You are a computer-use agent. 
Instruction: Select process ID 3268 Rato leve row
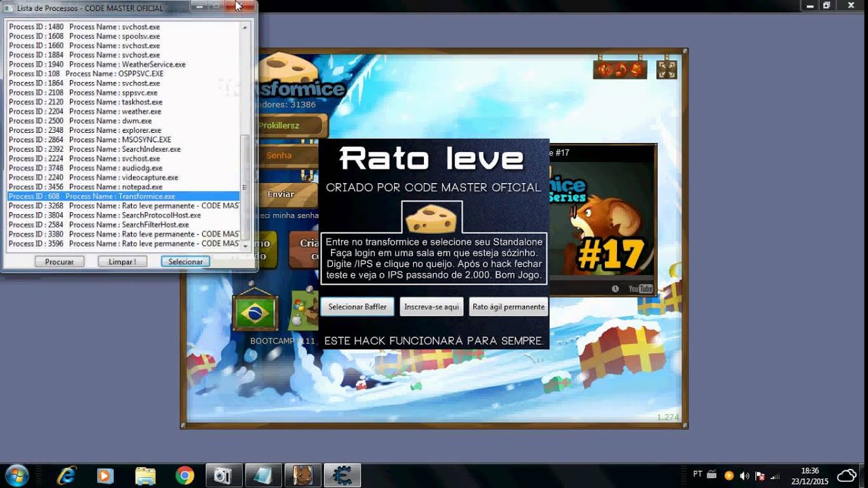(123, 206)
